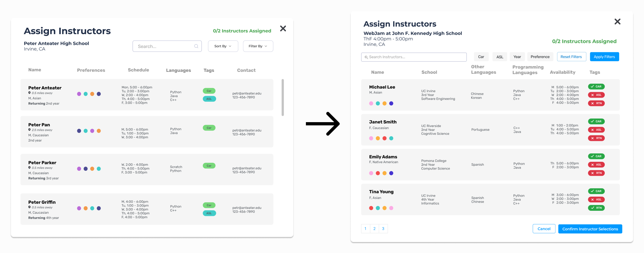
Task: Toggle the Preference filter chip
Action: (x=540, y=57)
